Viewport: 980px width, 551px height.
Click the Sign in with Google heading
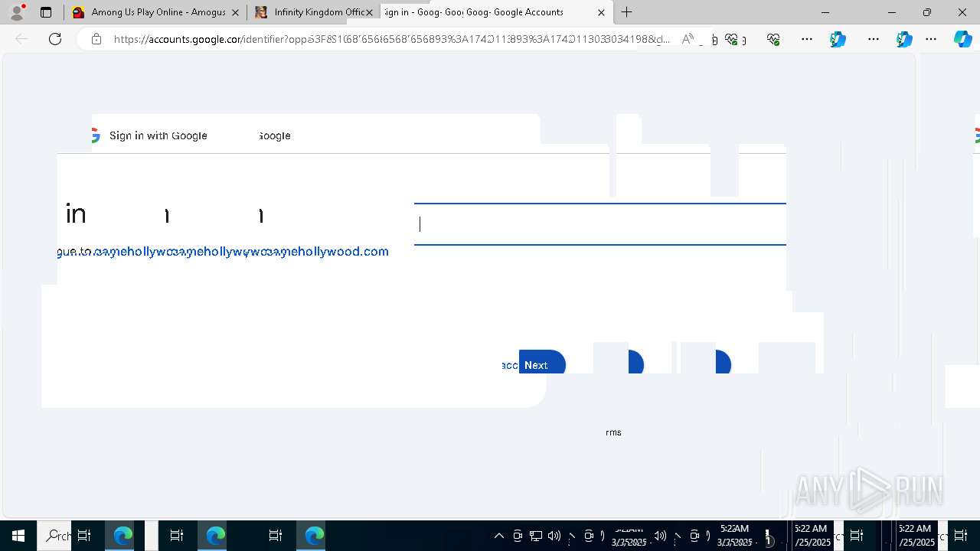point(158,135)
